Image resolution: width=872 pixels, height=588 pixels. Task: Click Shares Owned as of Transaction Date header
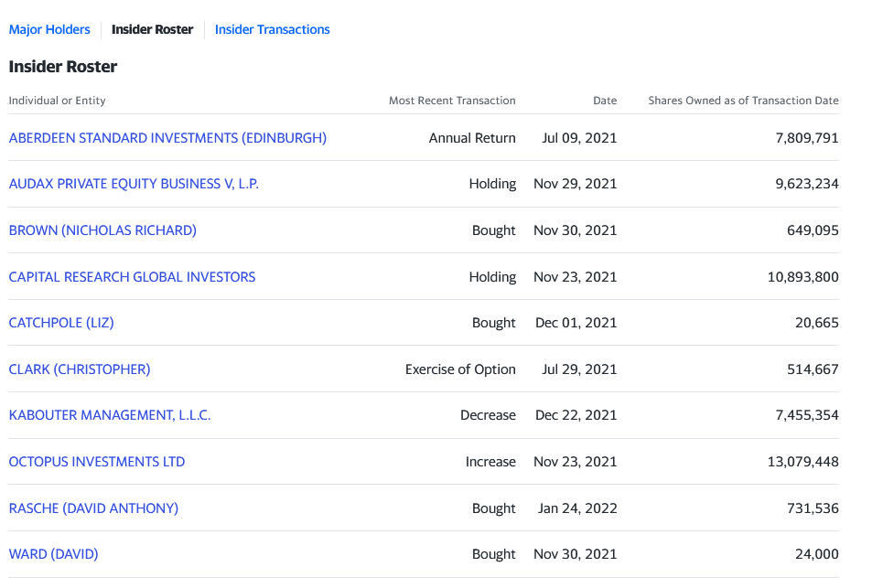(744, 101)
